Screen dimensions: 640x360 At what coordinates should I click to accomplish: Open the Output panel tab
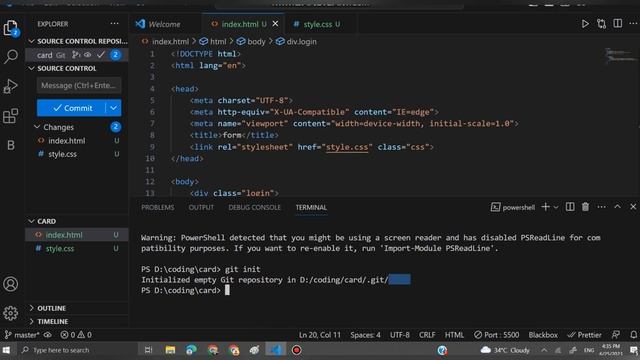[201, 207]
